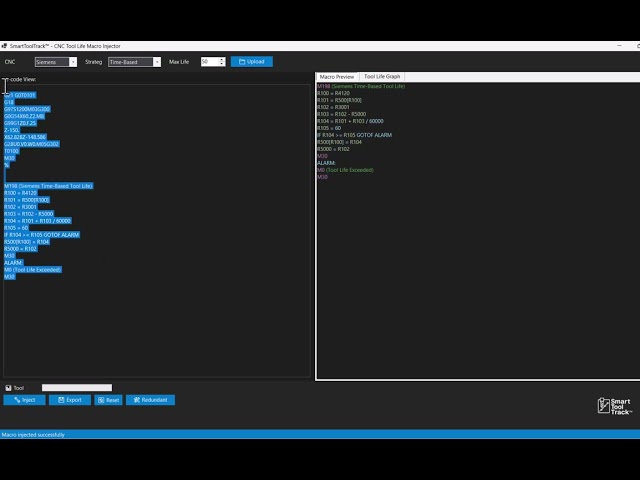Screen dimensions: 640x480
Task: Click the 'G18' line in G-code view
Action: point(9,102)
